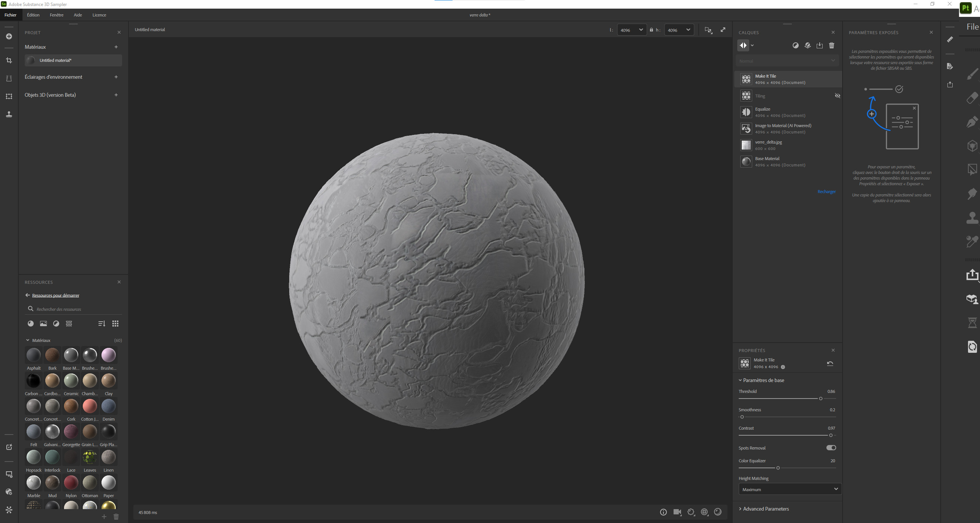This screenshot has height=523, width=980.
Task: Select the crop tool in left sidebar
Action: (x=9, y=60)
